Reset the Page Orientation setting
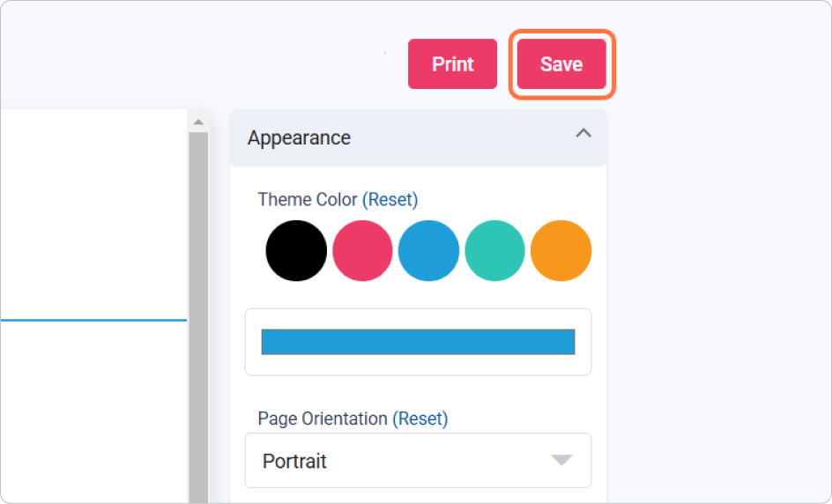832x504 pixels. coord(420,419)
